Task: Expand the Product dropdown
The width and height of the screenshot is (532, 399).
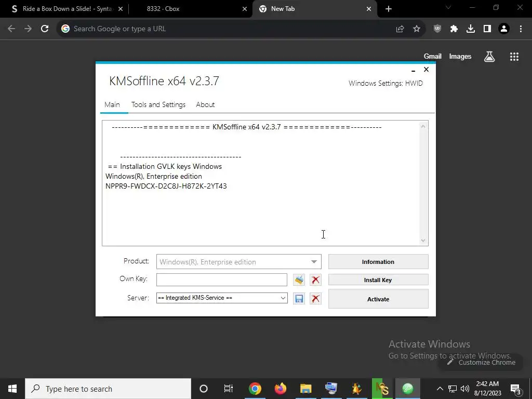Action: pyautogui.click(x=314, y=262)
